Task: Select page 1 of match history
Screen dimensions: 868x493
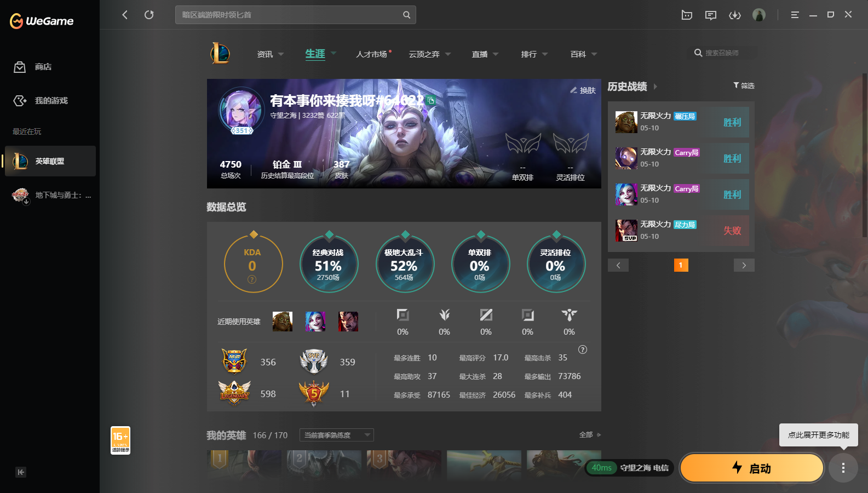Action: (x=681, y=265)
